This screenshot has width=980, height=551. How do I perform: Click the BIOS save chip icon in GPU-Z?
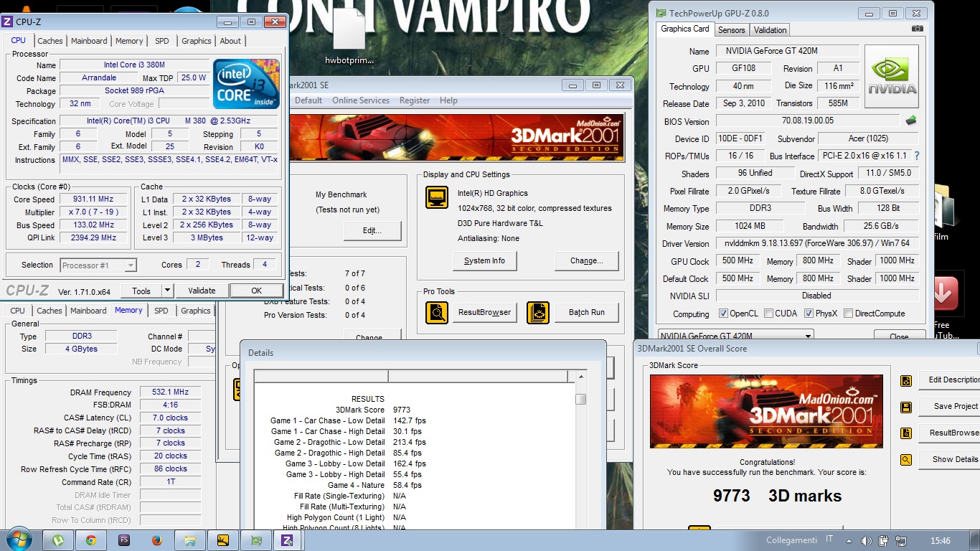(x=911, y=121)
